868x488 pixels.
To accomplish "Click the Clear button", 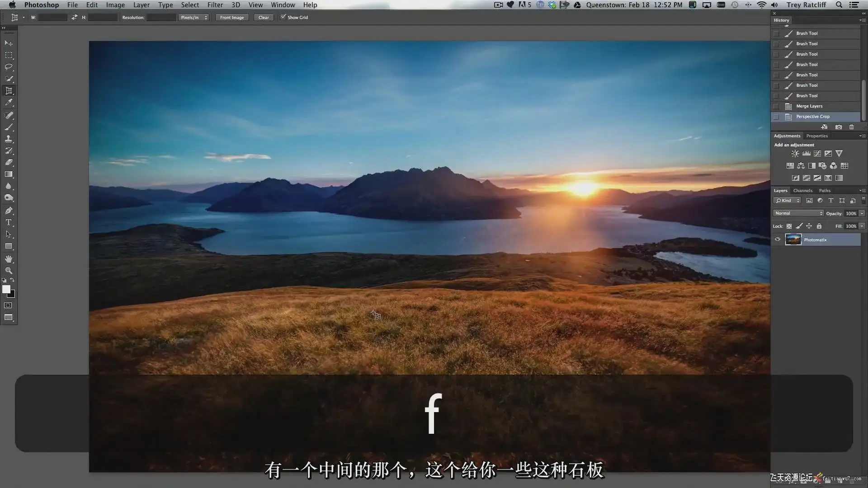I will coord(264,17).
